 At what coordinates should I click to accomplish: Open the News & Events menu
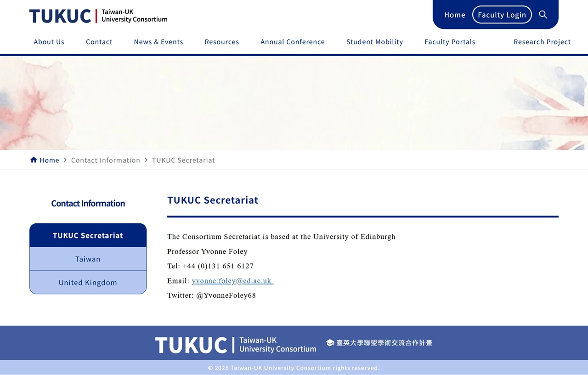click(x=158, y=42)
